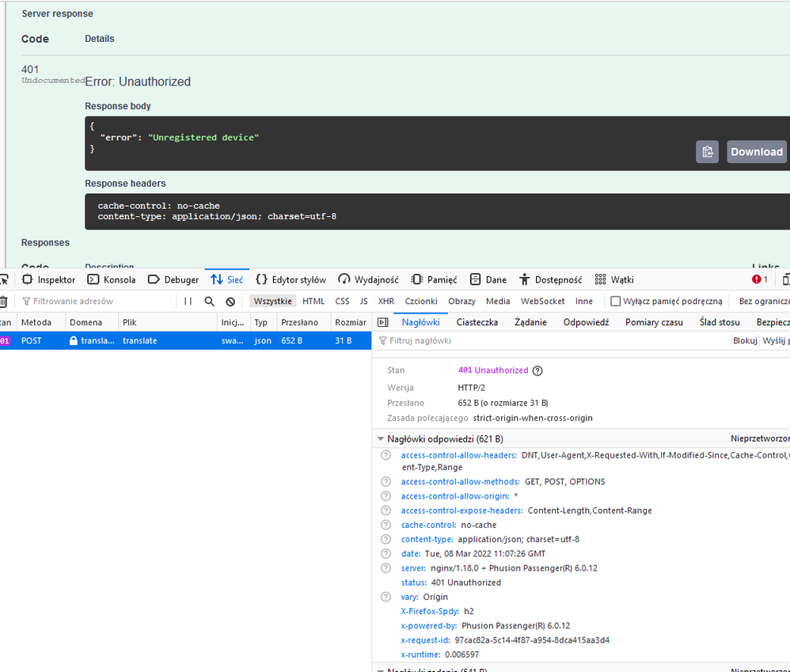Click the pause recording icon

188,302
